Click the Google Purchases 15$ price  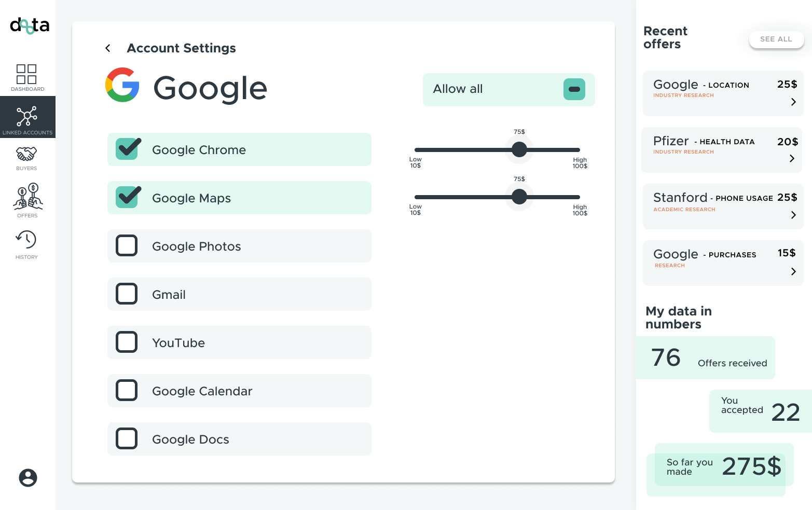[787, 253]
